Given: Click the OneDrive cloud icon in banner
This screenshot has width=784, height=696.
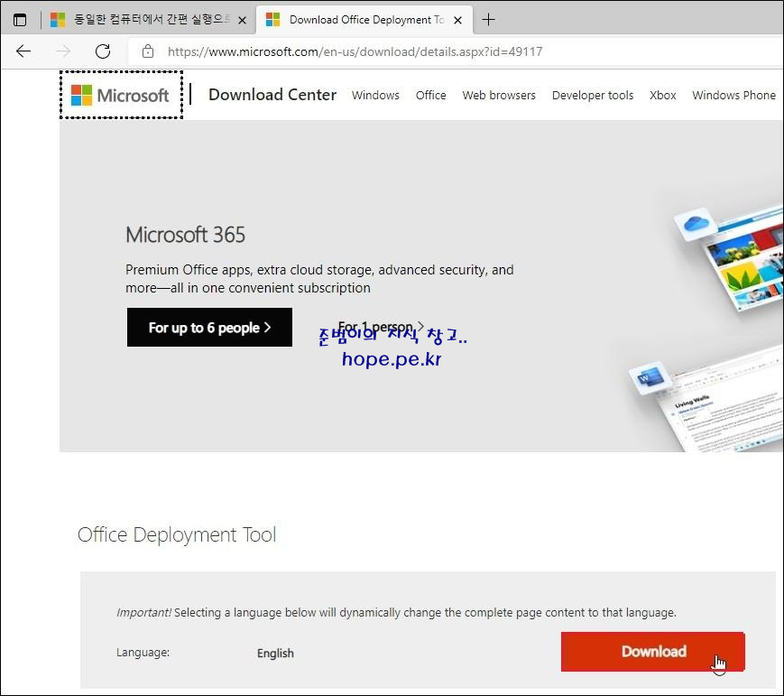Looking at the screenshot, I should [696, 223].
